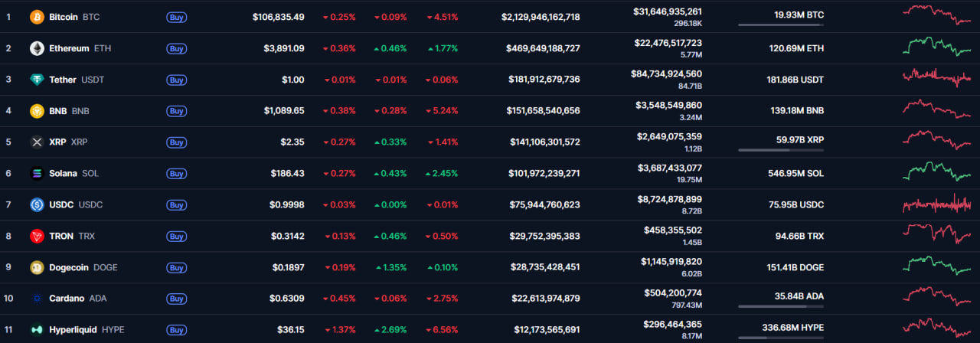Image resolution: width=980 pixels, height=343 pixels.
Task: Click the Bitcoin coin logo icon
Action: click(37, 17)
